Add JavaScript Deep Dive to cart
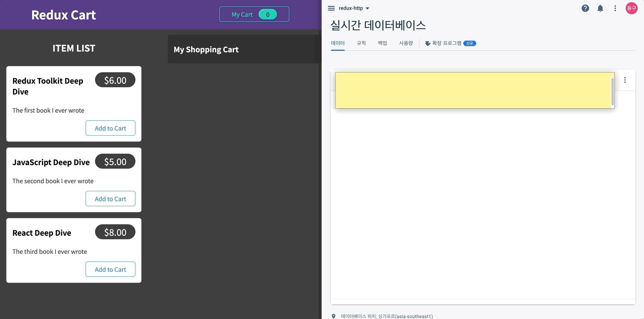 pos(111,199)
